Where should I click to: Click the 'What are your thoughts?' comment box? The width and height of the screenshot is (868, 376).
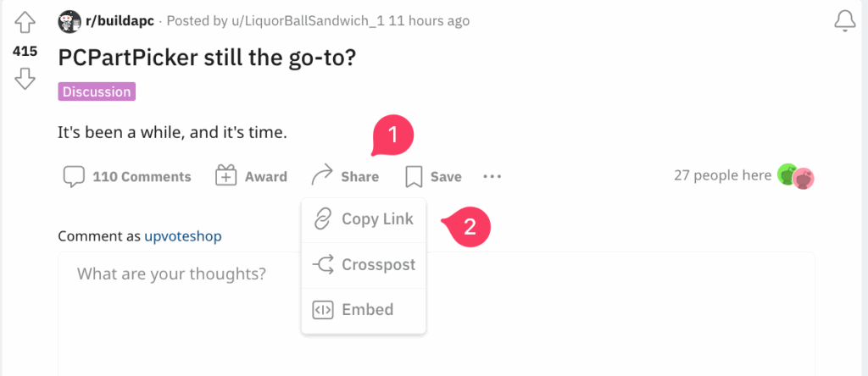point(437,314)
